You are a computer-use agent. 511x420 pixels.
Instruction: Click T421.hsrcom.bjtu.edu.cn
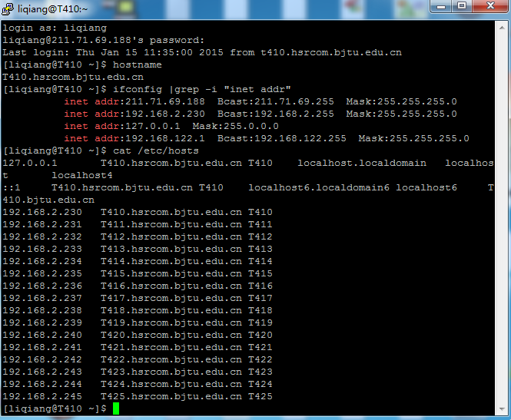pos(171,347)
